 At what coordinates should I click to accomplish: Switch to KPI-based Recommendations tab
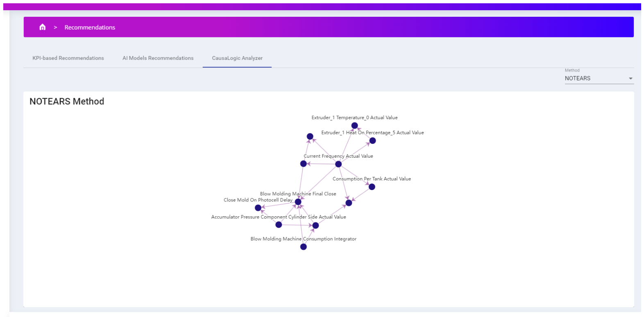point(68,58)
